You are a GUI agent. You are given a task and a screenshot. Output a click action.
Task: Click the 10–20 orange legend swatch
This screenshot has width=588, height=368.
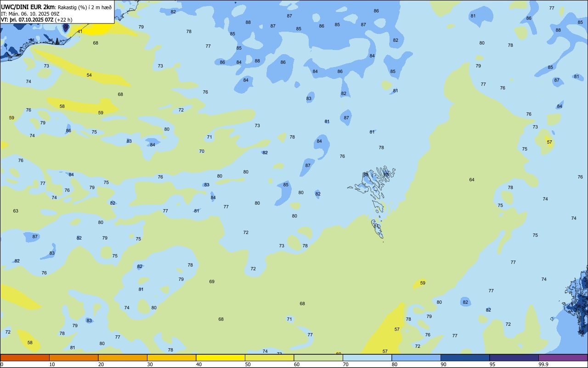pyautogui.click(x=73, y=357)
